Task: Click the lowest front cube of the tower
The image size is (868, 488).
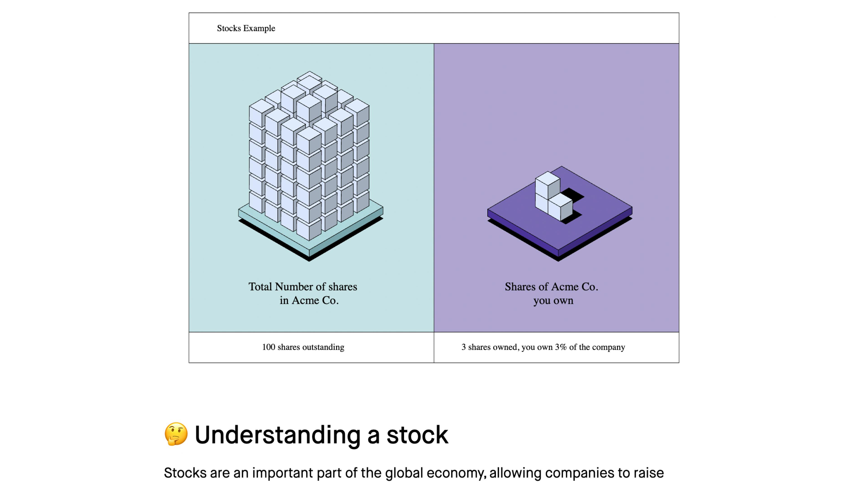Action: point(309,230)
